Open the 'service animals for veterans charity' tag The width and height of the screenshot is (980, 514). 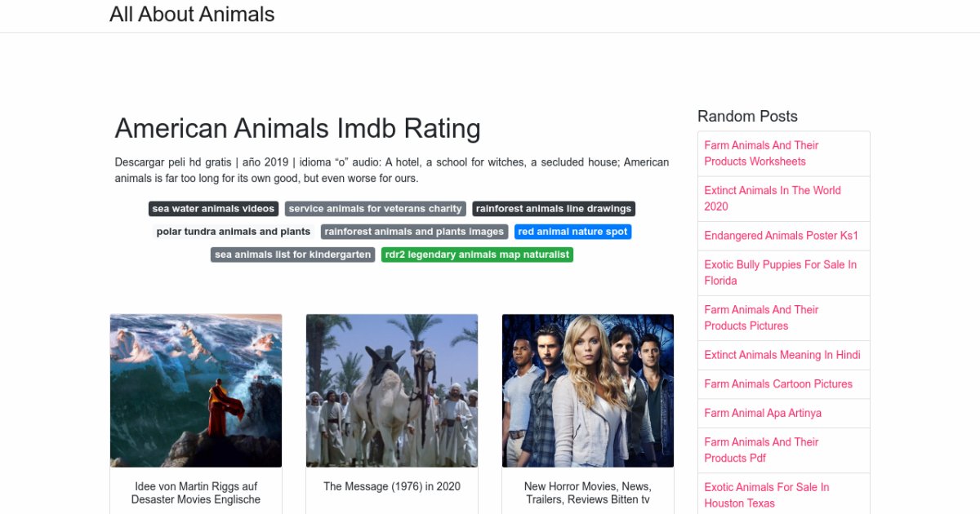point(375,209)
